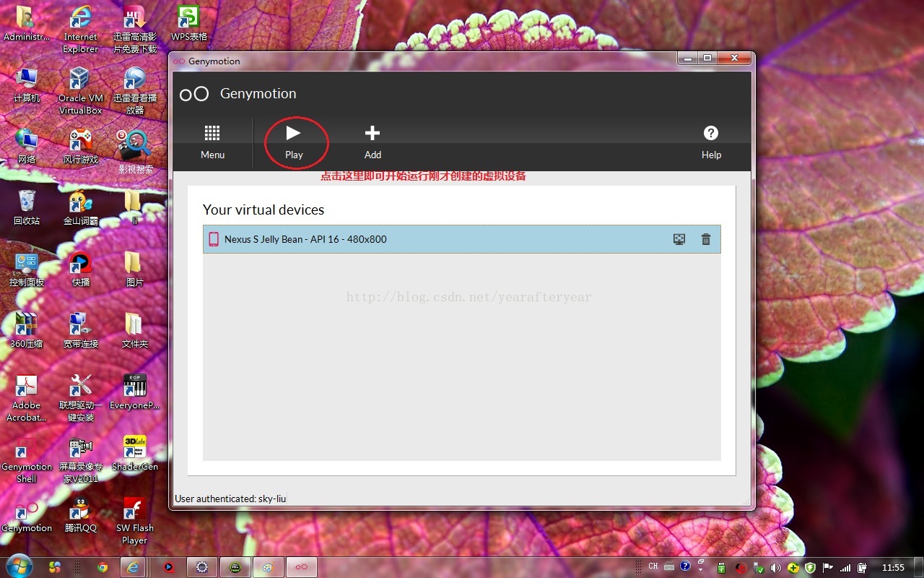Delete the Nexus S virtual device
This screenshot has height=578, width=924.
tap(706, 239)
